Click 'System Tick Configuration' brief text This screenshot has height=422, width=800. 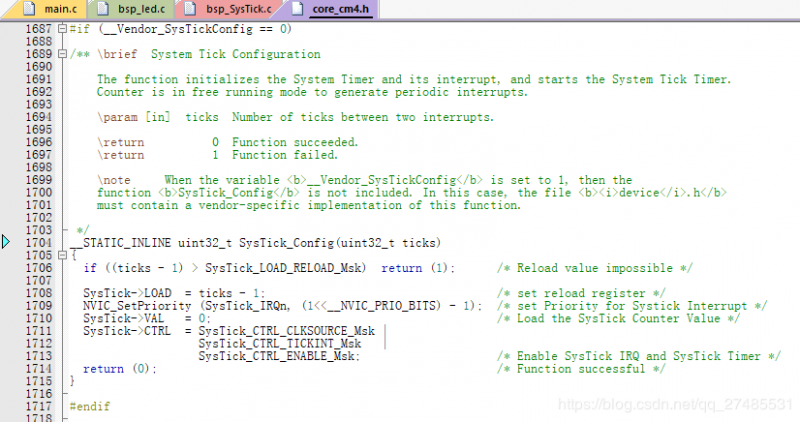(x=236, y=54)
